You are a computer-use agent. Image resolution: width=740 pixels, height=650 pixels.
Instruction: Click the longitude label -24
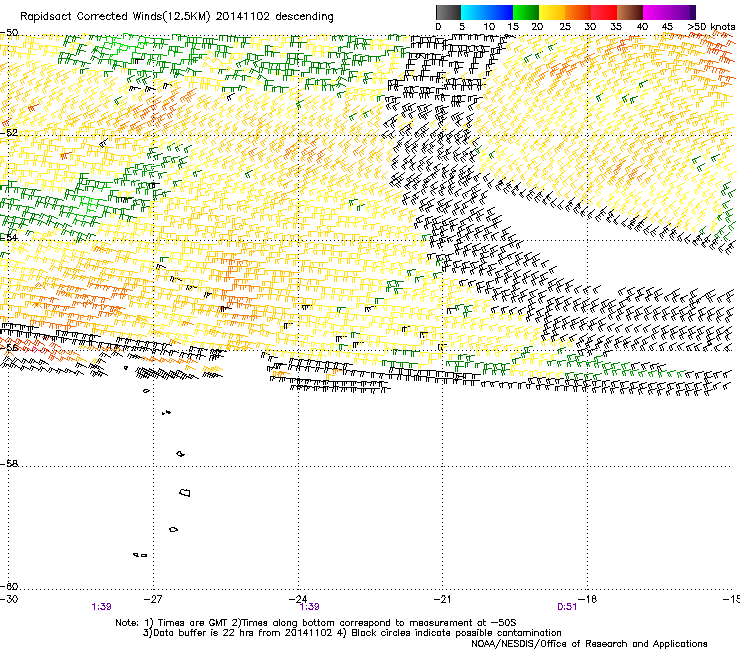coord(298,599)
